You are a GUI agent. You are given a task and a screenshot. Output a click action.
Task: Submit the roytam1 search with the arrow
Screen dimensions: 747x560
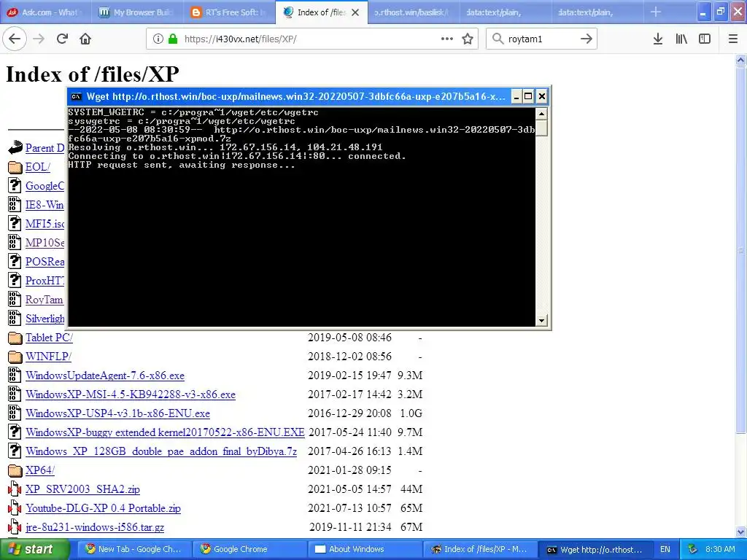587,39
